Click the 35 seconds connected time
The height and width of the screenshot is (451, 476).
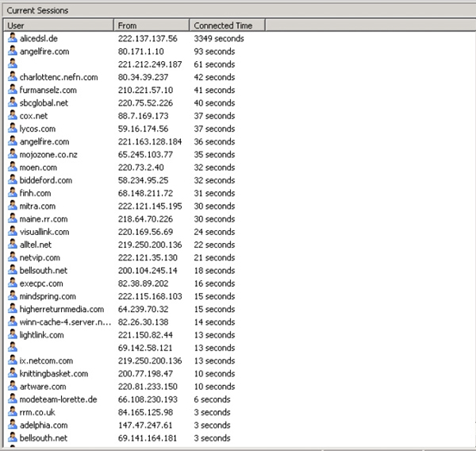[214, 154]
